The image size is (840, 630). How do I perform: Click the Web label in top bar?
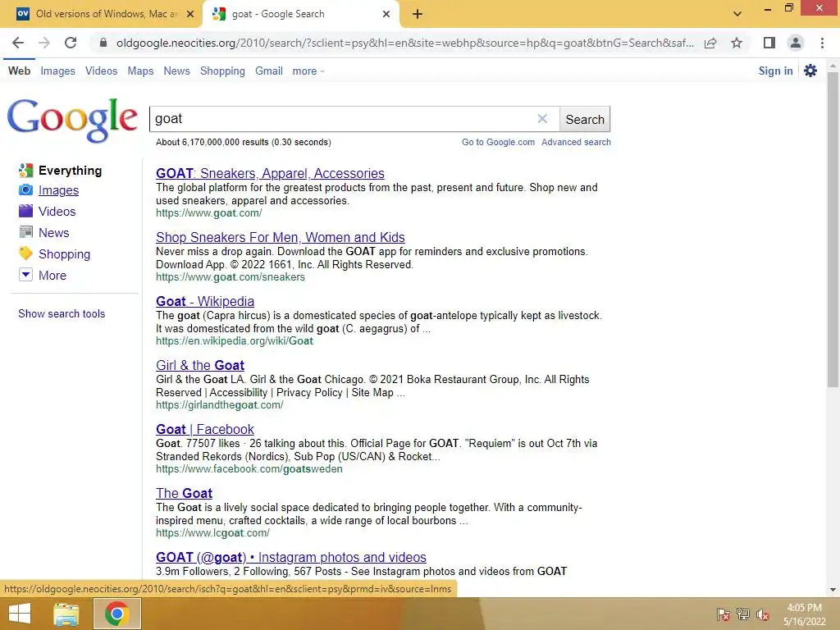coord(20,71)
